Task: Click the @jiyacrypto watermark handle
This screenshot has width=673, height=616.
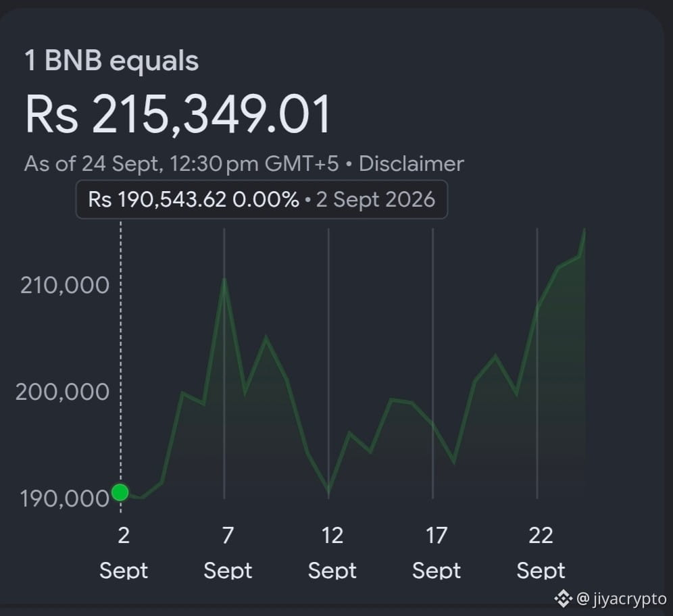Action: tap(621, 599)
